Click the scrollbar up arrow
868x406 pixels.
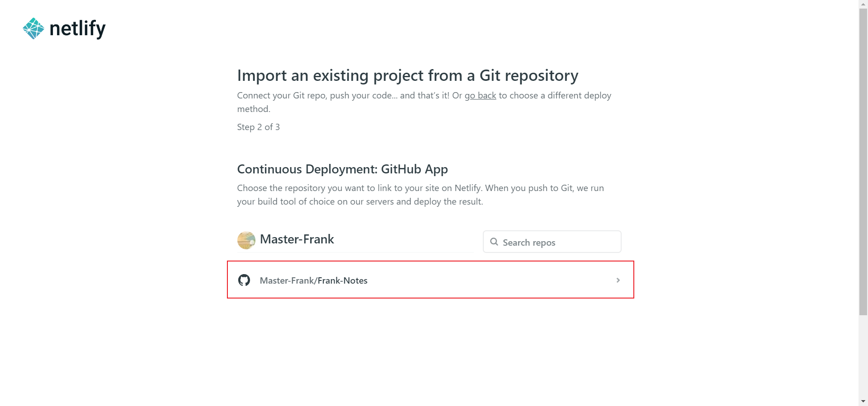[x=863, y=4]
